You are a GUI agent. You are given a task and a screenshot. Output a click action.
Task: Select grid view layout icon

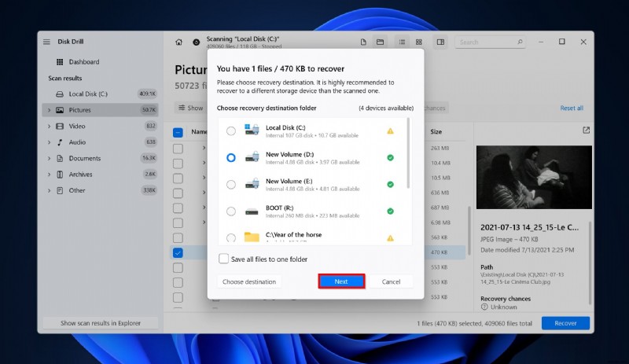pyautogui.click(x=419, y=42)
